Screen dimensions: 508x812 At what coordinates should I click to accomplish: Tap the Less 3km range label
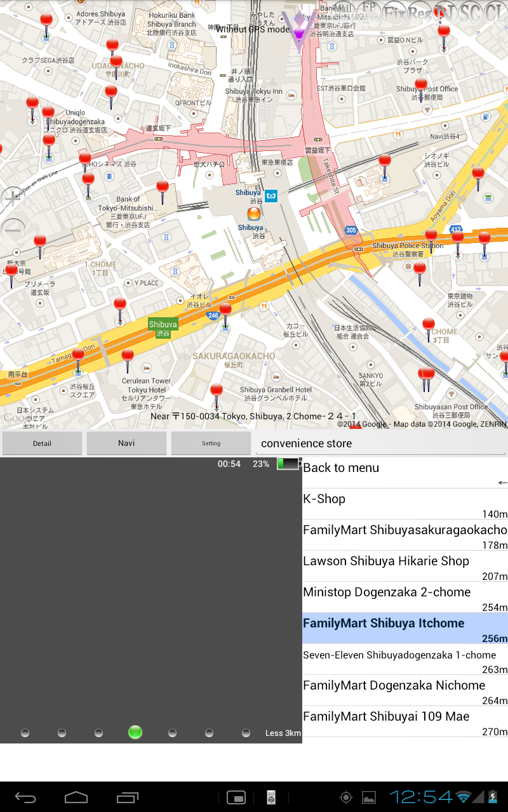tap(283, 733)
